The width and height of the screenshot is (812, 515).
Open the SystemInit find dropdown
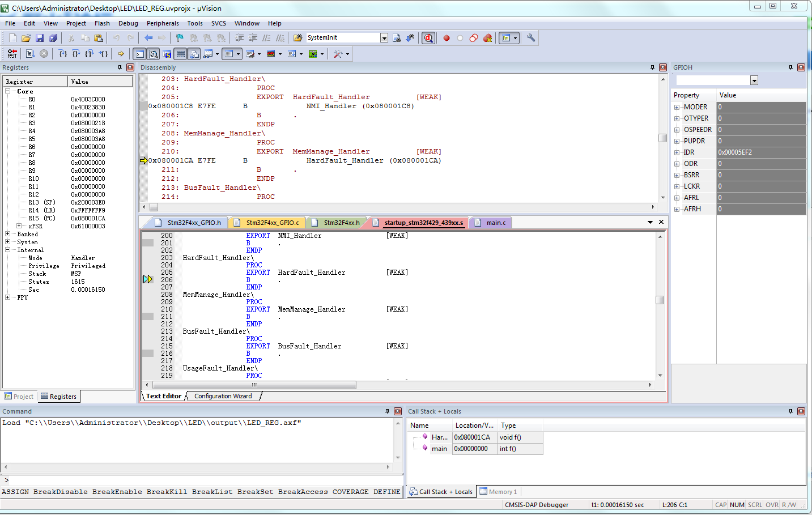384,38
